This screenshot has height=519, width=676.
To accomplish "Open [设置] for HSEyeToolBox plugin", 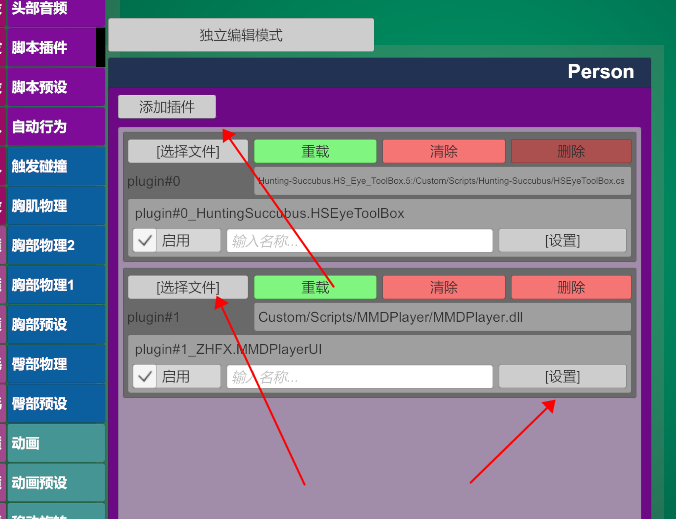I will coord(563,241).
